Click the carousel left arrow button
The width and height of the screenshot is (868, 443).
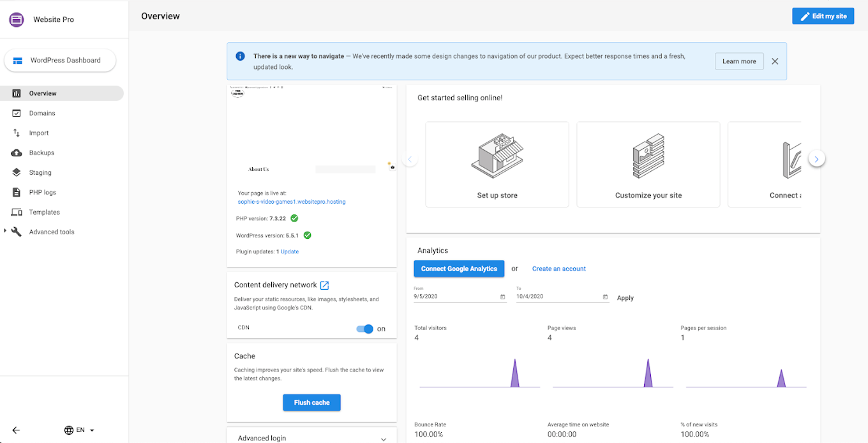click(x=410, y=159)
